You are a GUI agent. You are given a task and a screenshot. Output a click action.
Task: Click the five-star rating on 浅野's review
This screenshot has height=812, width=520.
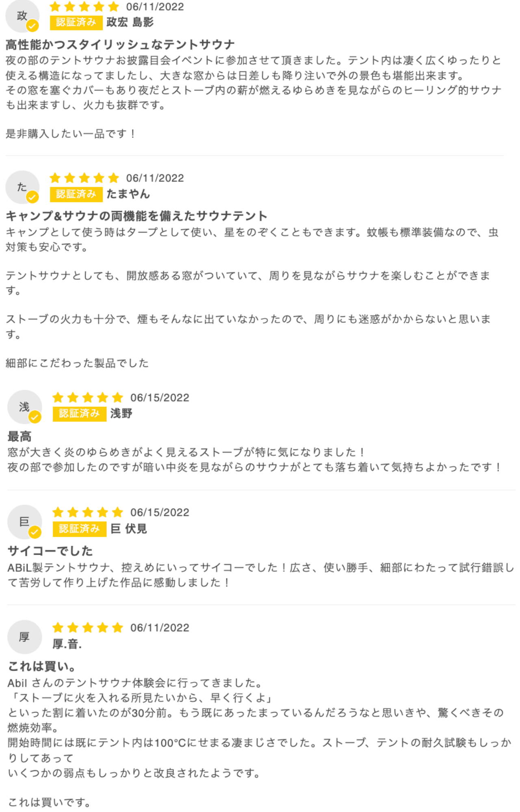(88, 397)
